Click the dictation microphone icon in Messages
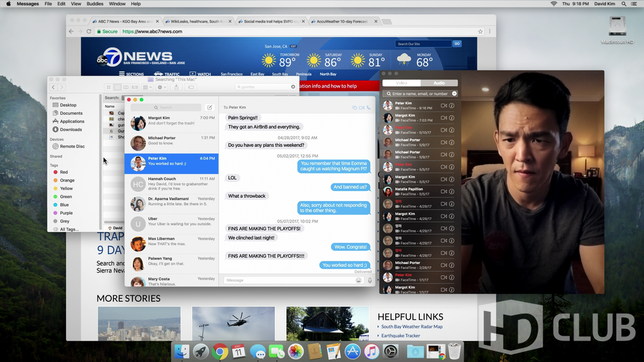The width and height of the screenshot is (644, 362). pyautogui.click(x=370, y=280)
